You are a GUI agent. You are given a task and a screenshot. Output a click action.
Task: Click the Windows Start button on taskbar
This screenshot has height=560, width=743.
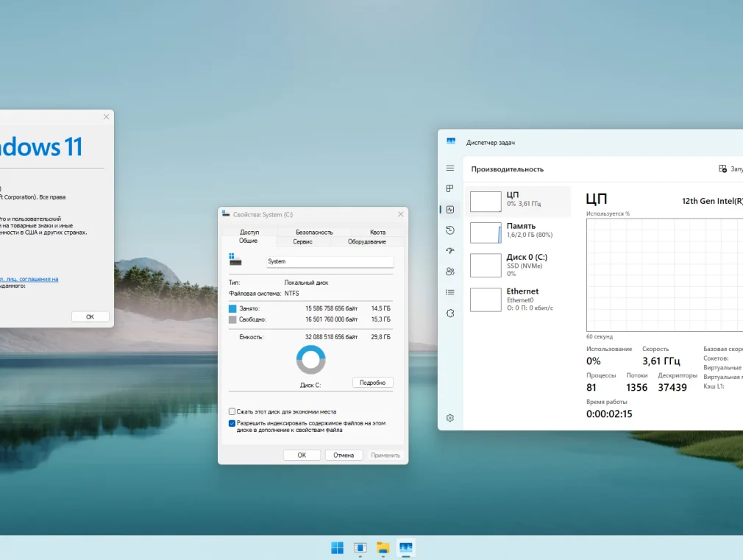(x=337, y=547)
